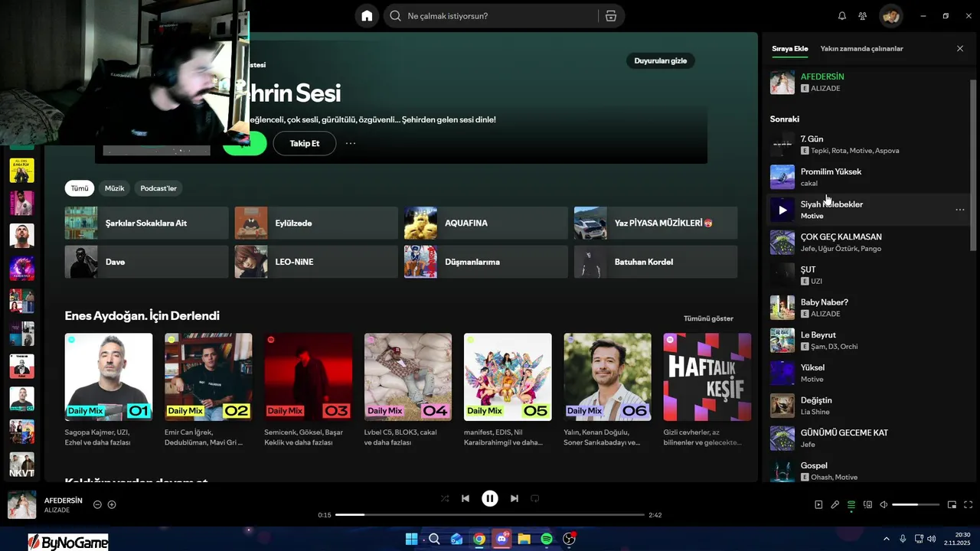Open the miniplayer icon

point(952,504)
